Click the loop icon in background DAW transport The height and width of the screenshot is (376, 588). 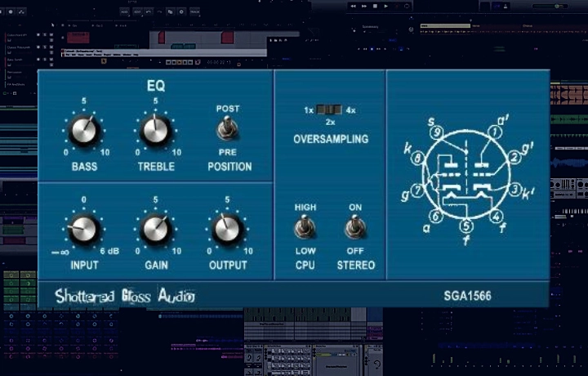407,6
